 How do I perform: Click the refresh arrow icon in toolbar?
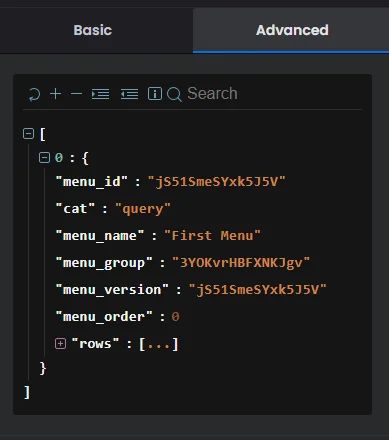click(x=34, y=94)
